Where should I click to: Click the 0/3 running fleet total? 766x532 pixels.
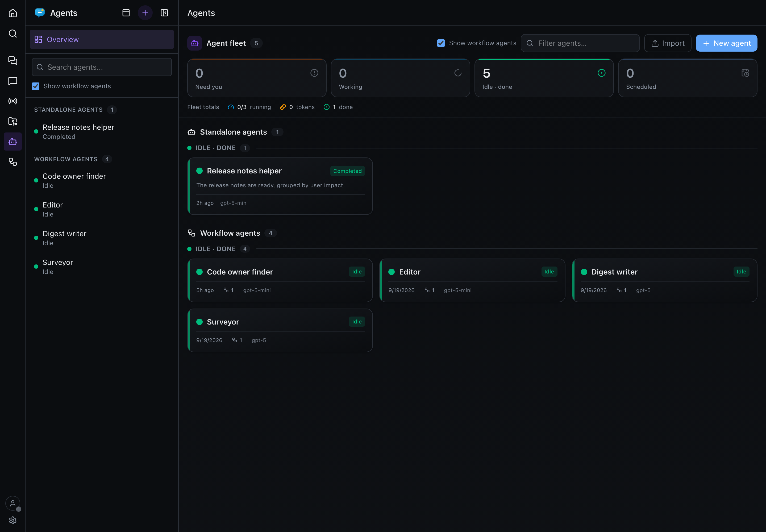pos(249,107)
